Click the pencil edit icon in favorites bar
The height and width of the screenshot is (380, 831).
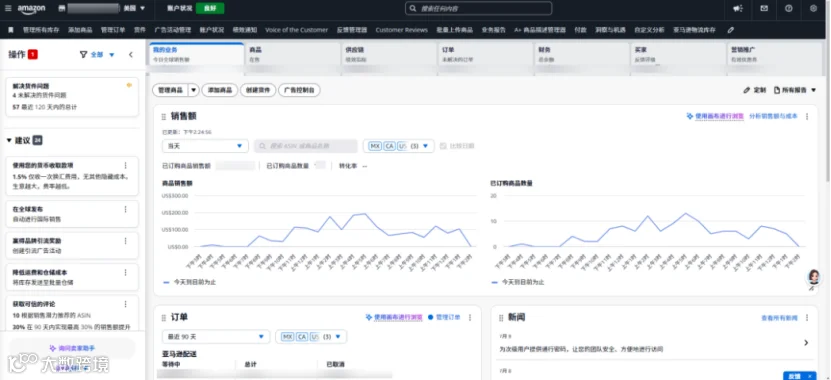731,30
